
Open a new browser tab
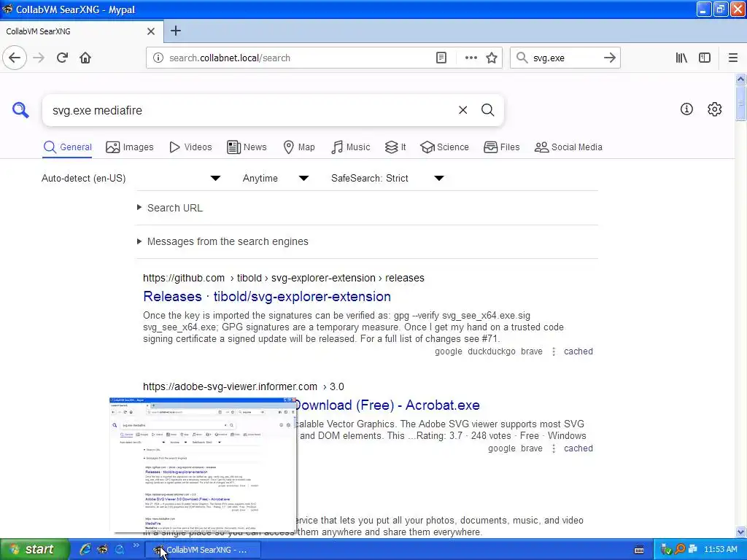[176, 31]
